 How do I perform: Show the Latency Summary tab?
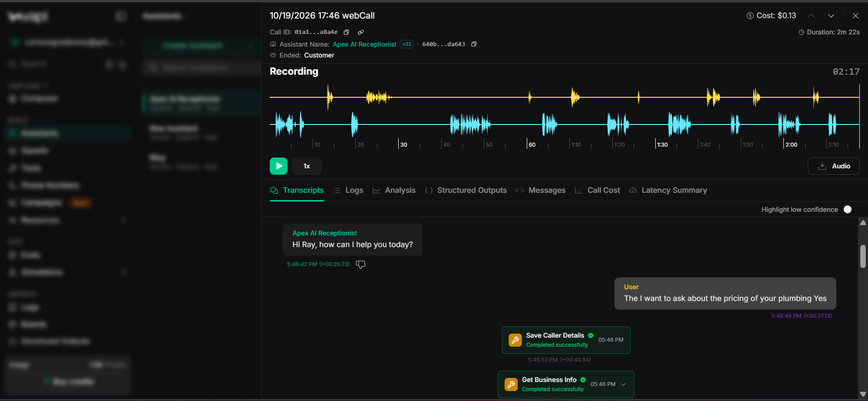click(668, 190)
